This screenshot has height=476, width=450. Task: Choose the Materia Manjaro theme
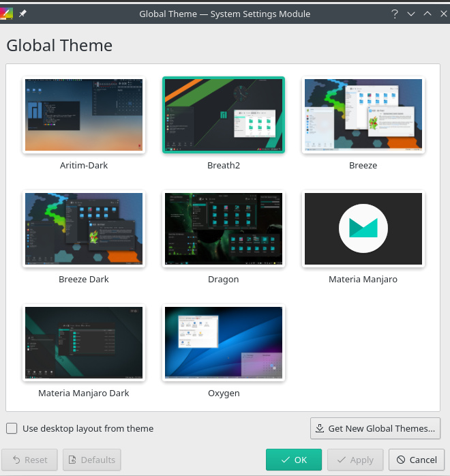tap(363, 228)
